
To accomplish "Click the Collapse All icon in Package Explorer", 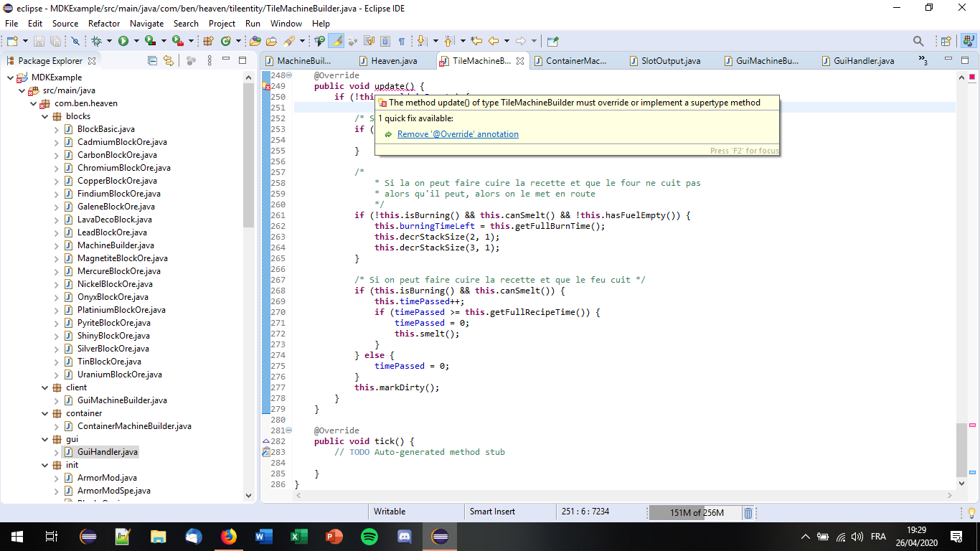I will (x=152, y=61).
